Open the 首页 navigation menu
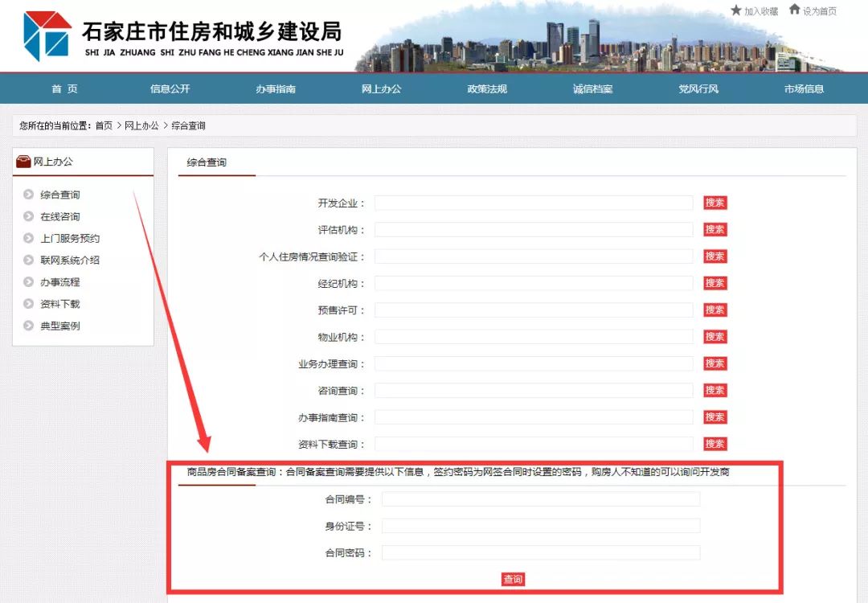This screenshot has width=868, height=603. pyautogui.click(x=65, y=88)
